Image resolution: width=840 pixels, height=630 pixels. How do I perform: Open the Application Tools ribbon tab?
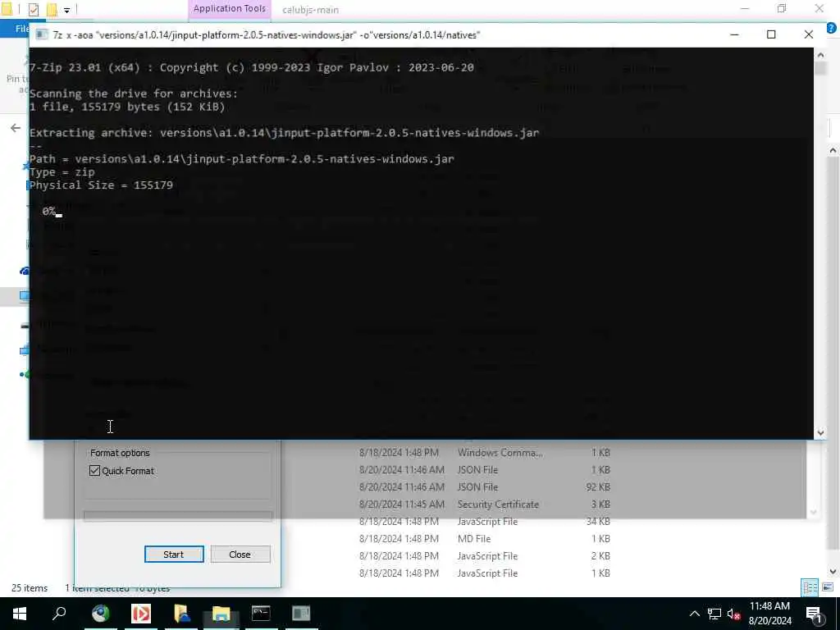[230, 8]
